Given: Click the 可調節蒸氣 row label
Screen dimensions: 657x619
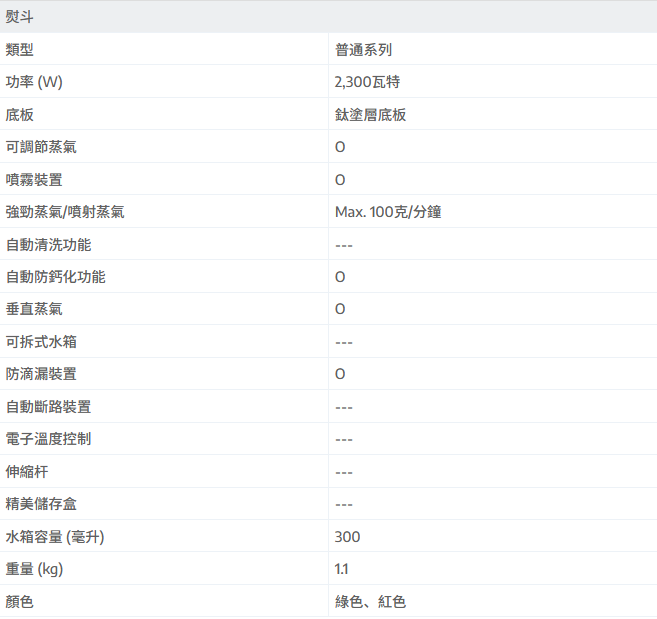Looking at the screenshot, I should point(41,147).
